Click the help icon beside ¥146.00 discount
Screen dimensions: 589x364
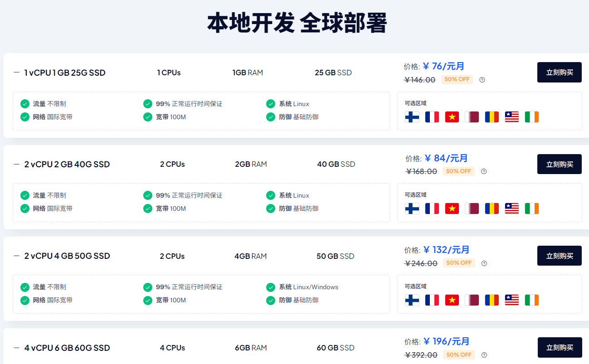482,80
